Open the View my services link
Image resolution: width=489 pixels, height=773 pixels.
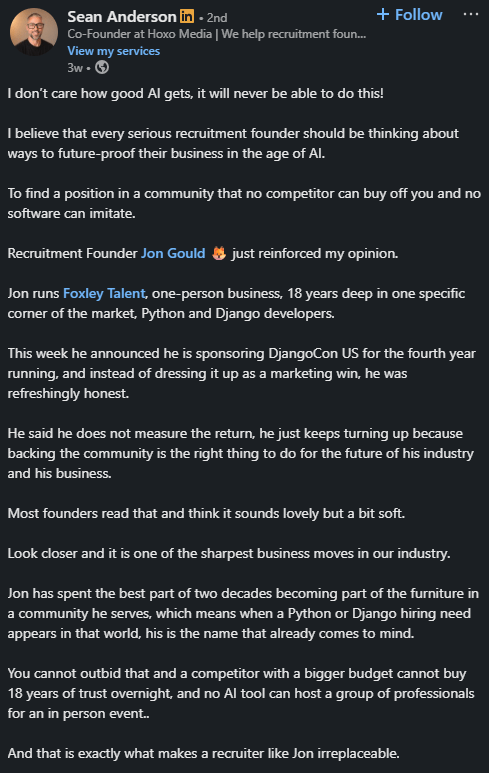click(x=113, y=51)
